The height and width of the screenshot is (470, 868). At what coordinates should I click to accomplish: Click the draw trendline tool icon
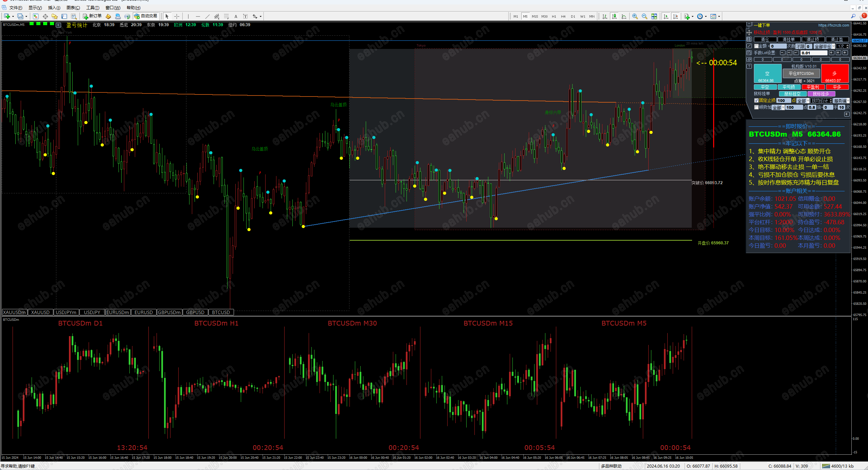pyautogui.click(x=207, y=16)
